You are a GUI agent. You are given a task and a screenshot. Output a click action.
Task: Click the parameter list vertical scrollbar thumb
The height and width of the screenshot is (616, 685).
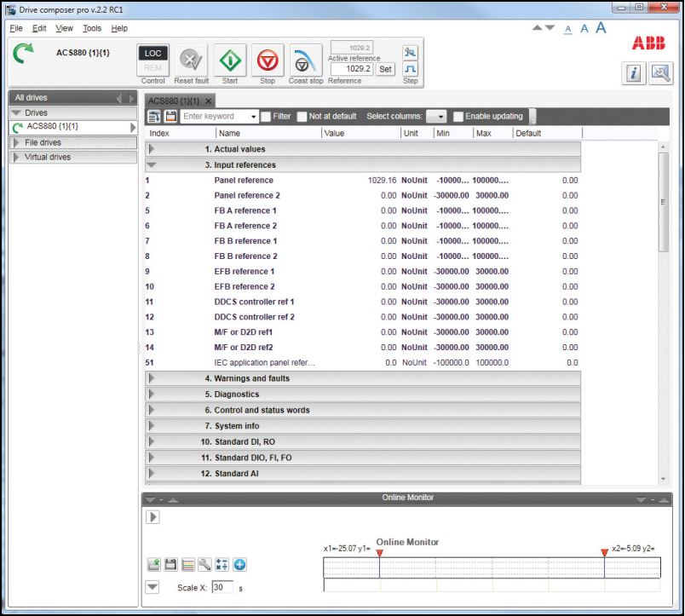(663, 202)
